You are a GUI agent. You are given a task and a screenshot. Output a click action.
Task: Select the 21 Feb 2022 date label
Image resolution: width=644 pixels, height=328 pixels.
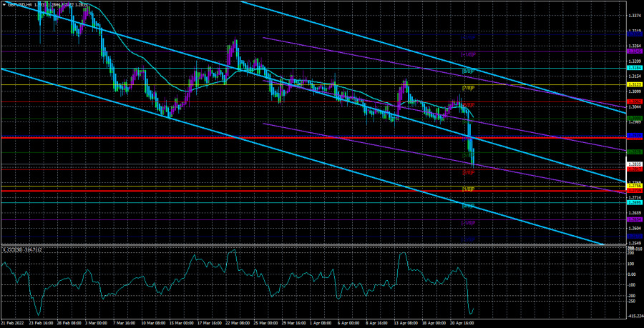click(13, 324)
